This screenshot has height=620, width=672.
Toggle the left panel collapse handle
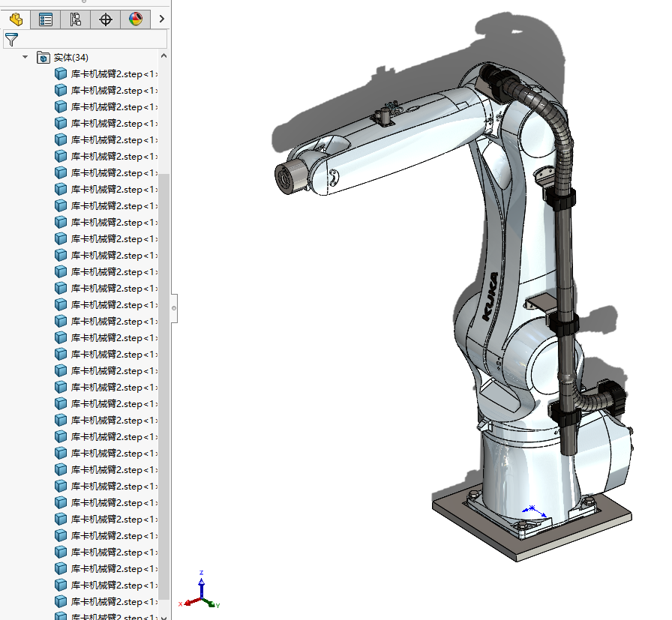coord(174,307)
